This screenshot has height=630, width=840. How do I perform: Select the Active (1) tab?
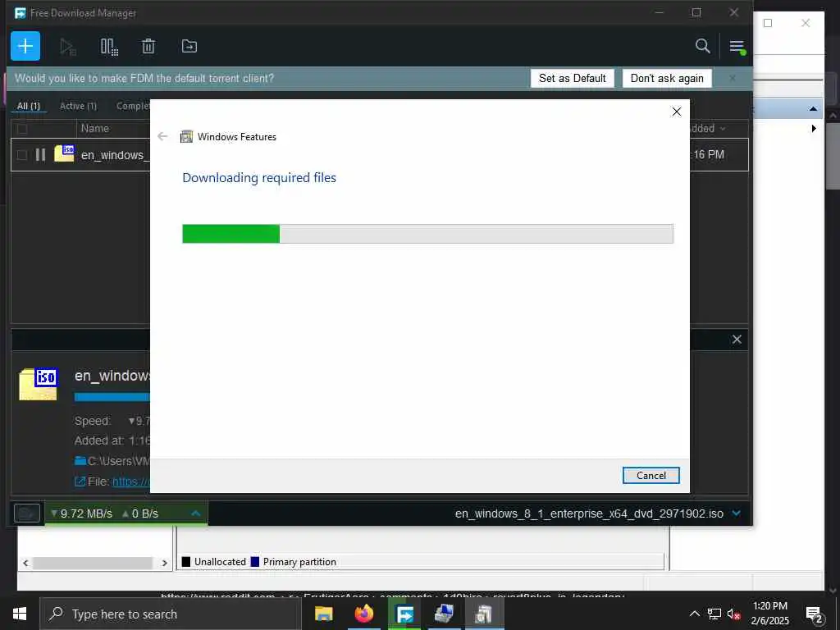(x=78, y=106)
